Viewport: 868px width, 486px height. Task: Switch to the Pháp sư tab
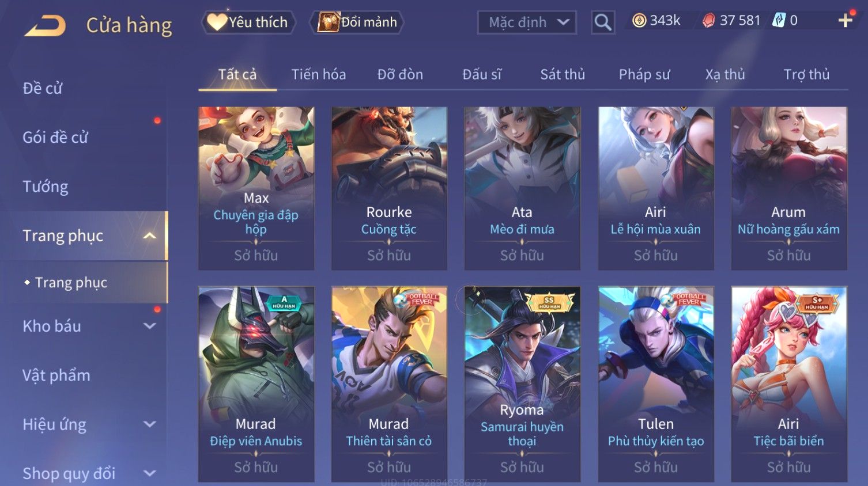point(644,74)
